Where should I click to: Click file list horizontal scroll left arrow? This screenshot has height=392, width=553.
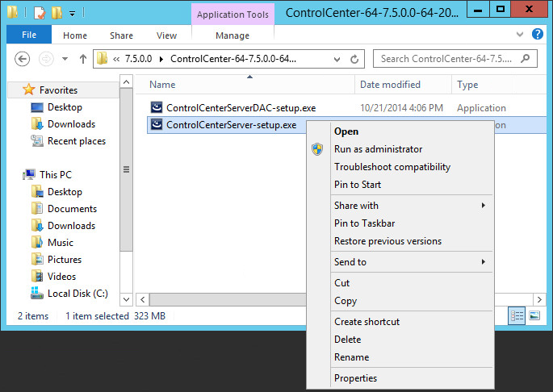pyautogui.click(x=142, y=299)
